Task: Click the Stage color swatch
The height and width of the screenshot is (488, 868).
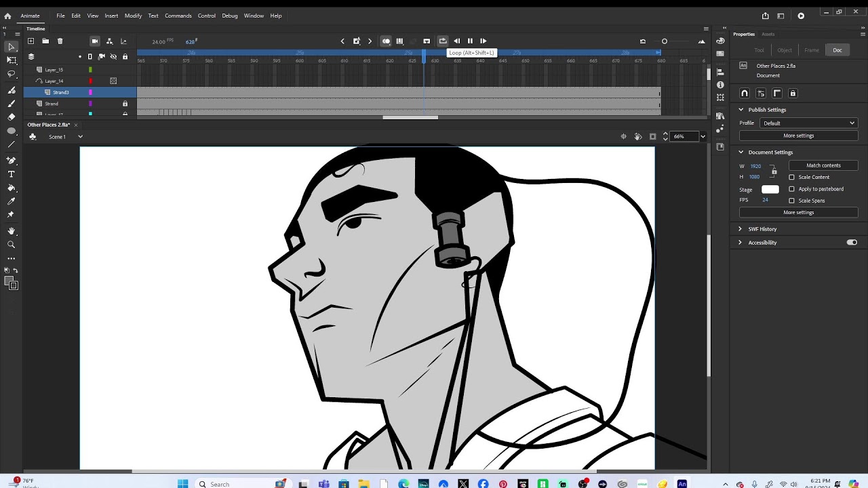Action: click(770, 190)
